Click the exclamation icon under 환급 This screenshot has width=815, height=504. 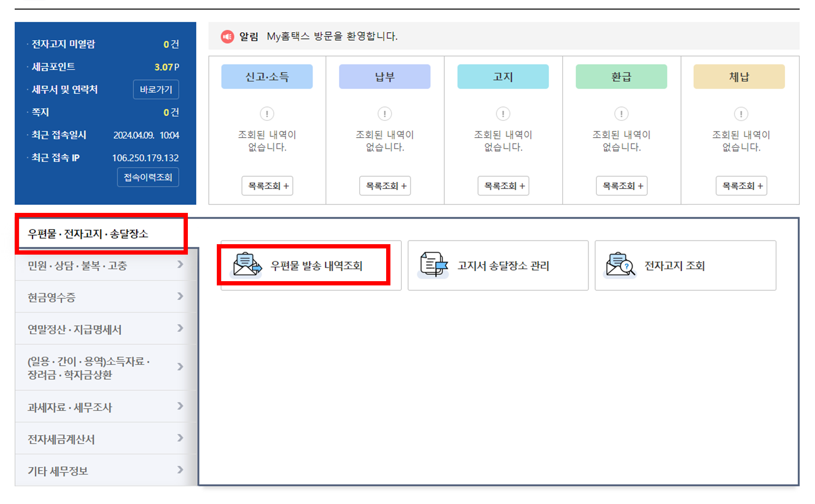coord(621,114)
